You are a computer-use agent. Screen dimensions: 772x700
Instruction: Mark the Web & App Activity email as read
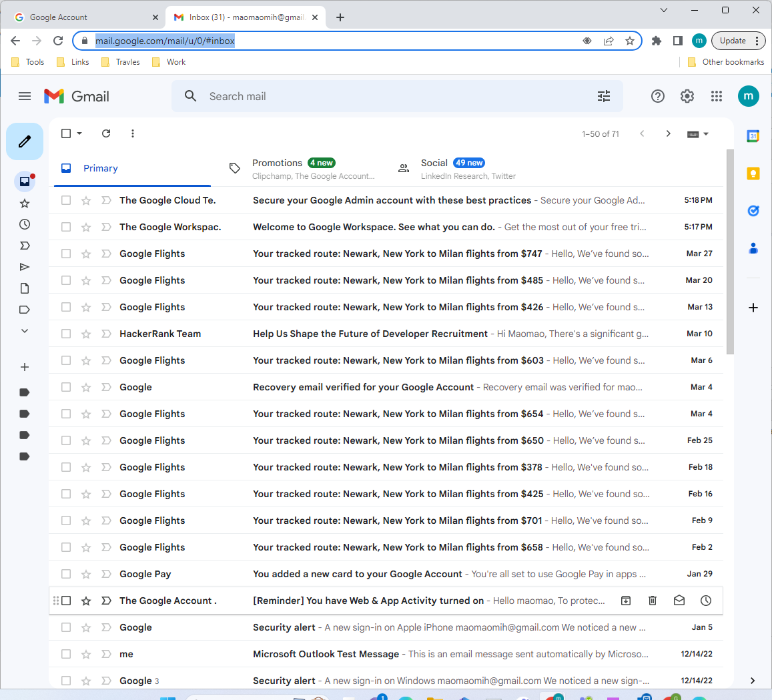click(x=679, y=601)
